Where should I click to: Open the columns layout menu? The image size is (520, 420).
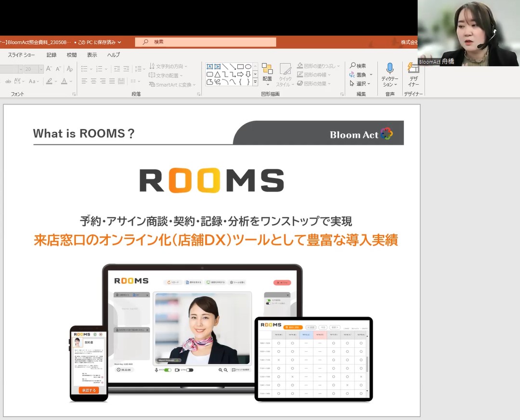click(135, 81)
